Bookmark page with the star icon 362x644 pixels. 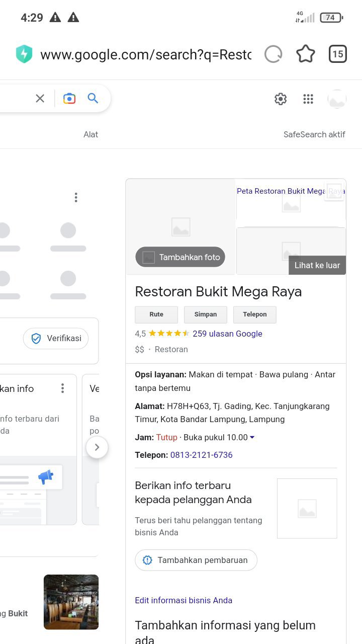pos(305,54)
